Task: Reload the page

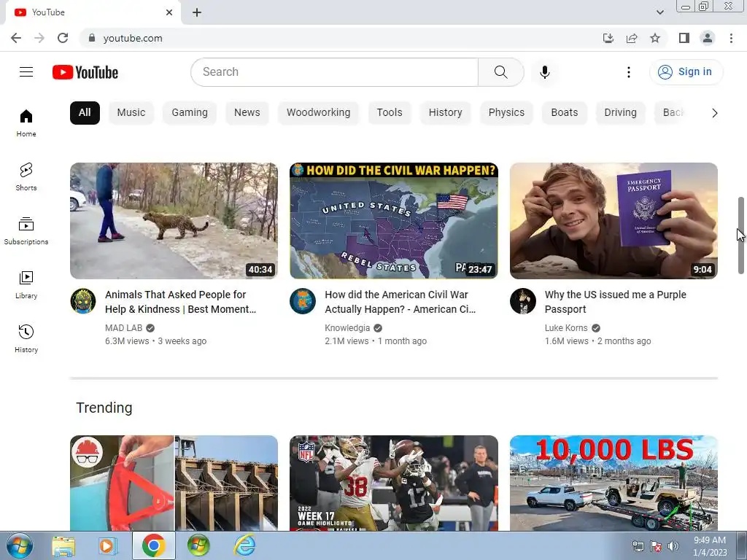Action: pyautogui.click(x=63, y=38)
